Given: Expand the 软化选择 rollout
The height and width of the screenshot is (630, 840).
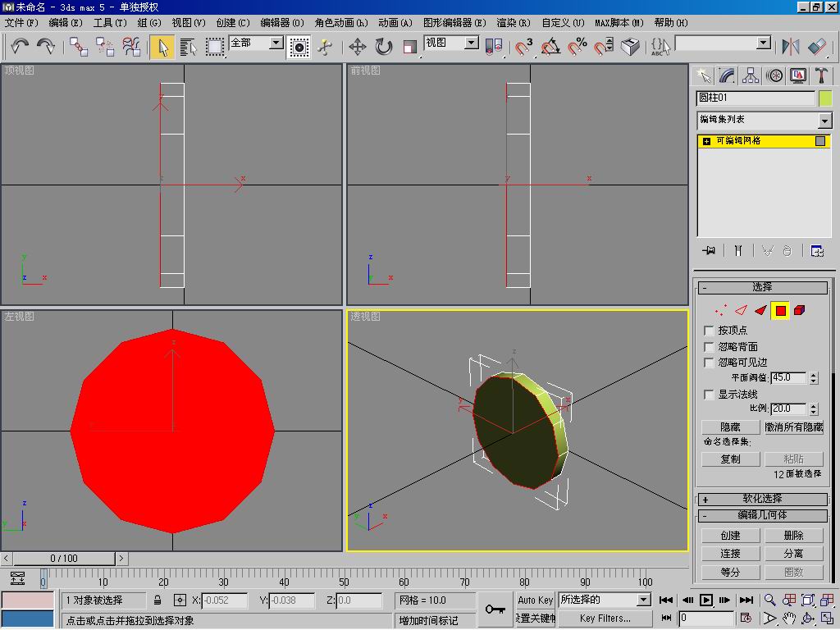Looking at the screenshot, I should [x=762, y=500].
